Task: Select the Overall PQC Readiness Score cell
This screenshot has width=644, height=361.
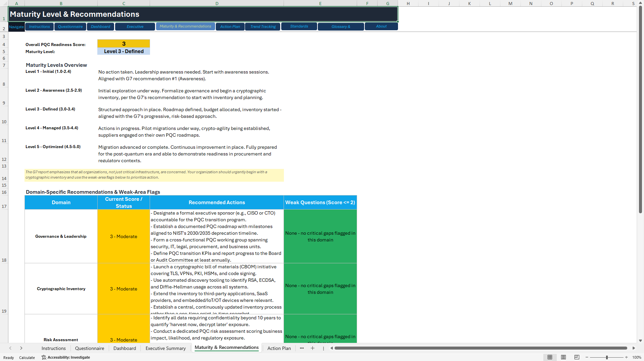Action: 123,44
